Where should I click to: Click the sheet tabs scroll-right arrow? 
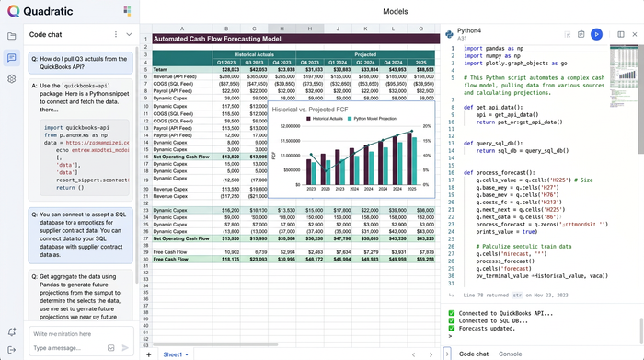431,354
